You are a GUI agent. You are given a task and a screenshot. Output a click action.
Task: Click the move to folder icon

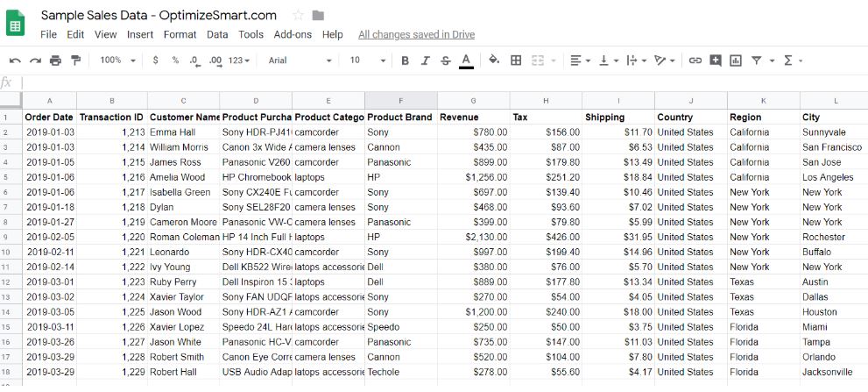318,15
